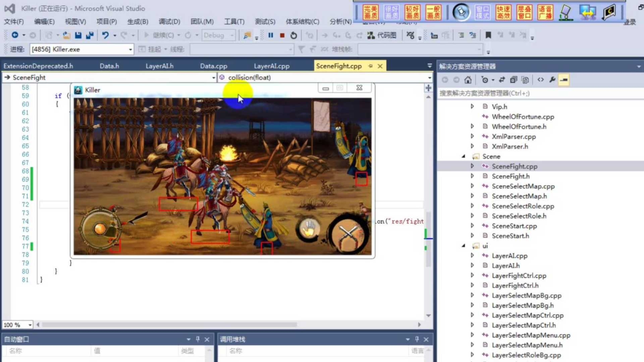This screenshot has width=644, height=362.
Task: Click the 快速高效 button in the top bar
Action: pos(503,13)
